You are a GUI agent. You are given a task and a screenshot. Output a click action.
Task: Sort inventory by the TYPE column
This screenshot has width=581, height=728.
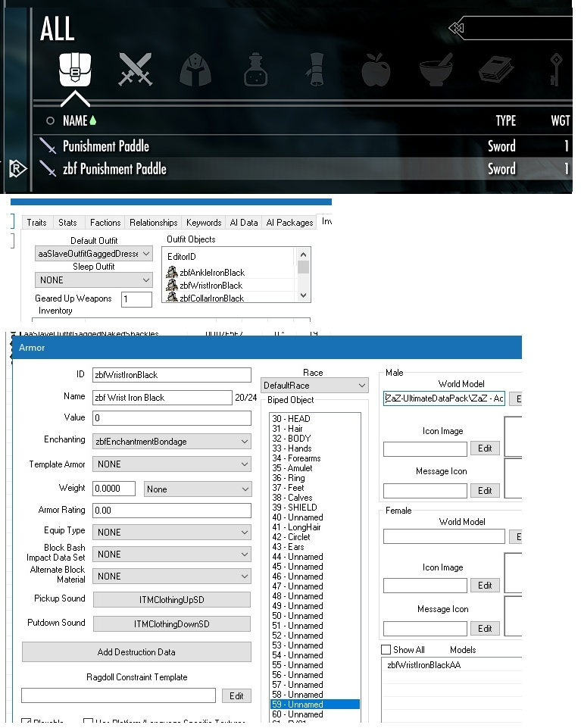tap(506, 120)
